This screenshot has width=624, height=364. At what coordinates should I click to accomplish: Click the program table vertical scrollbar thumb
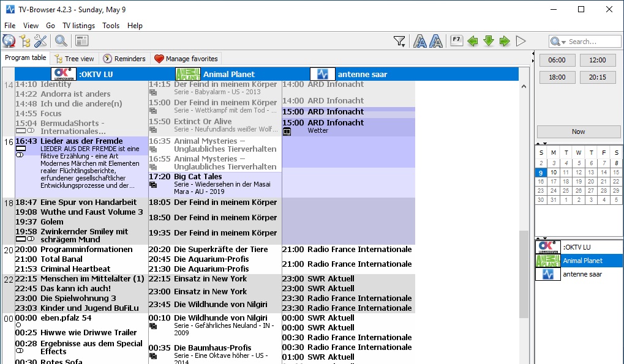[524, 274]
